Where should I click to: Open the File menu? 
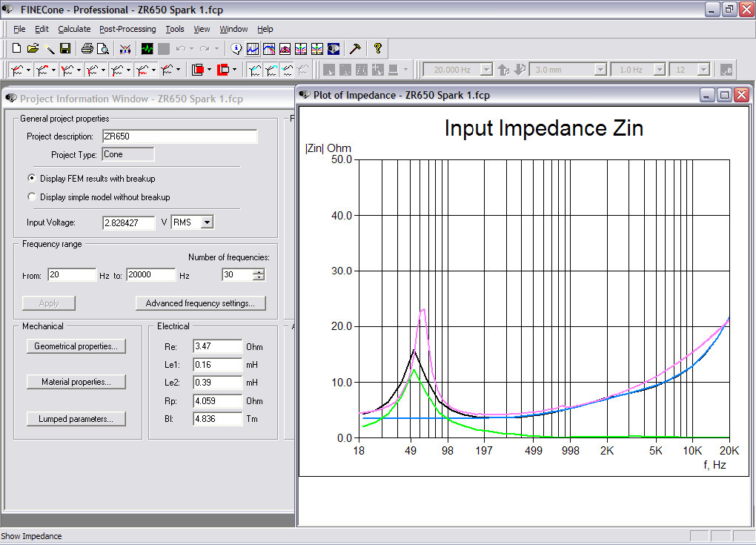(x=19, y=29)
